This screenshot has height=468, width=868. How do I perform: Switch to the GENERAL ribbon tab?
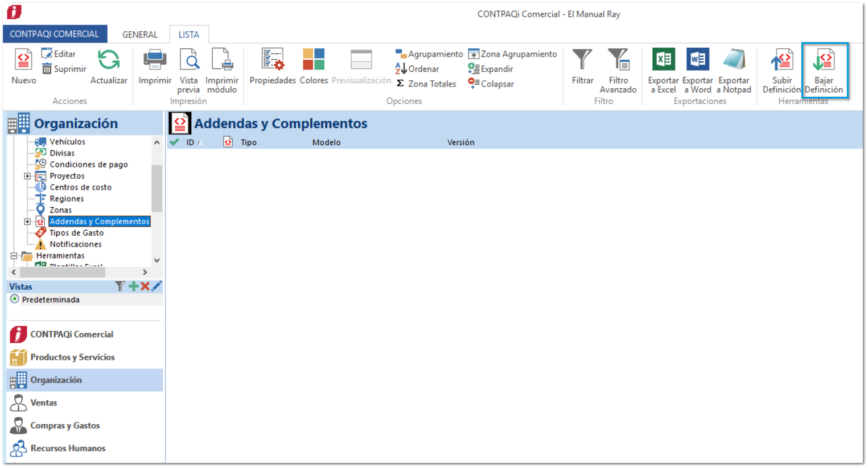(139, 35)
